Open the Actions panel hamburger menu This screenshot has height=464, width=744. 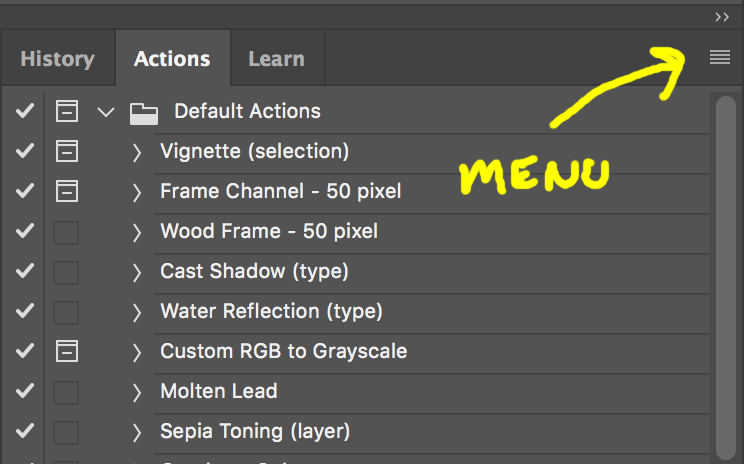(x=720, y=57)
